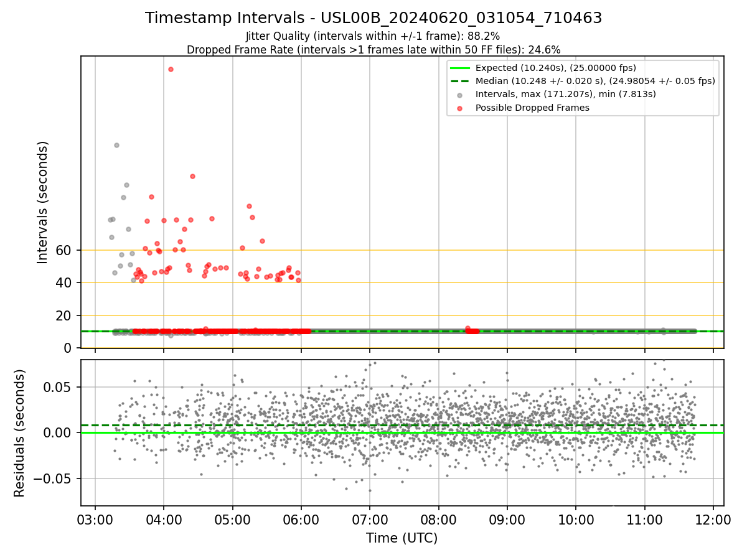Click the red dot marker in the legend
This screenshot has width=747, height=560.
tap(459, 108)
